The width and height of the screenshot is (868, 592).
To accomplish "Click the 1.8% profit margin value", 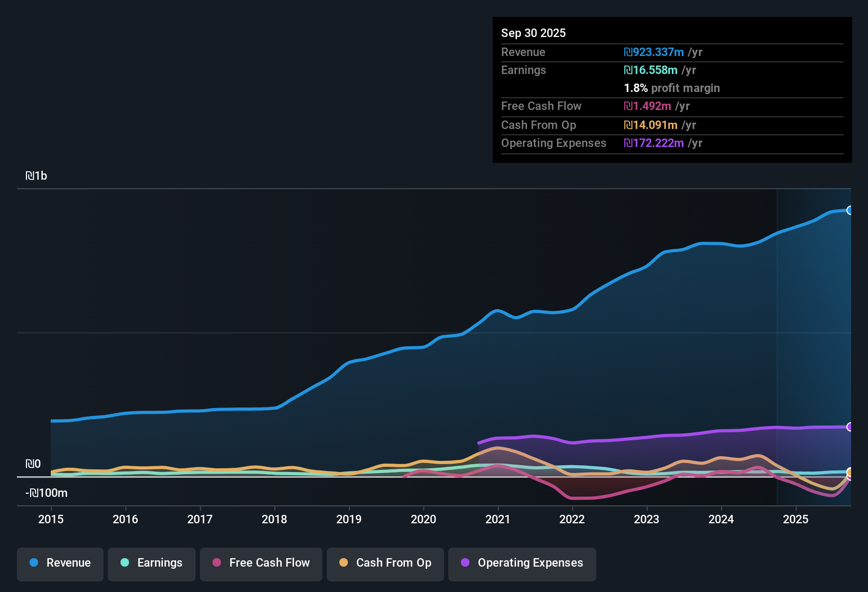I will pos(635,88).
